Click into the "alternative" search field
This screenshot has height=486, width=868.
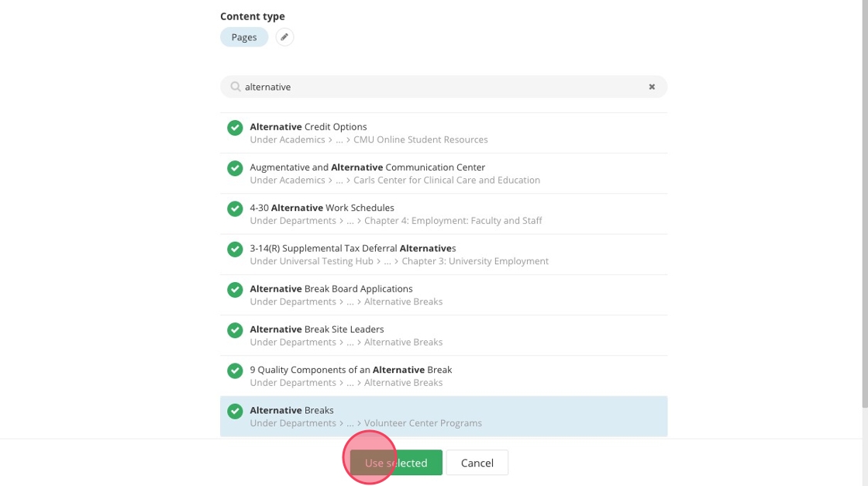pos(442,87)
